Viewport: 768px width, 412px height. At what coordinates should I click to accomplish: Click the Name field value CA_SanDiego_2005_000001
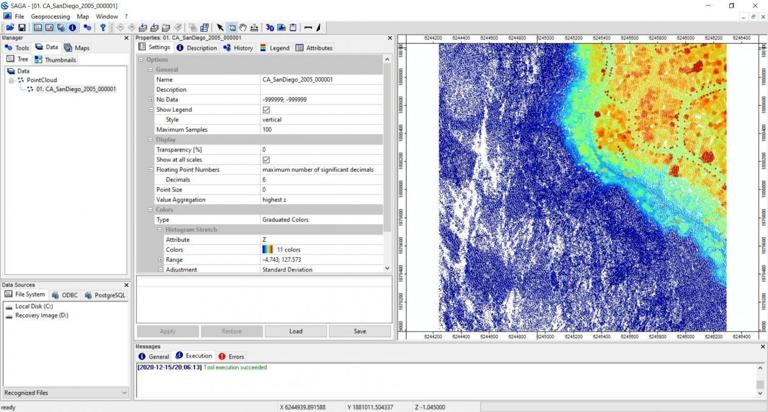click(297, 79)
